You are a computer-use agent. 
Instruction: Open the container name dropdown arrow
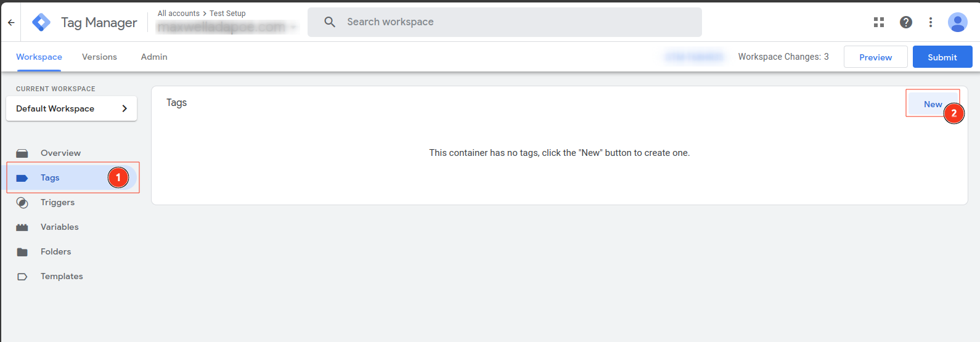[x=293, y=27]
